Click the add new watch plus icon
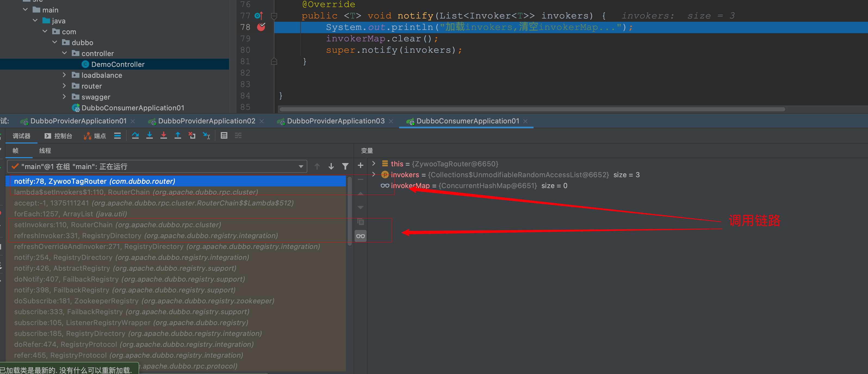The image size is (868, 374). pos(361,166)
